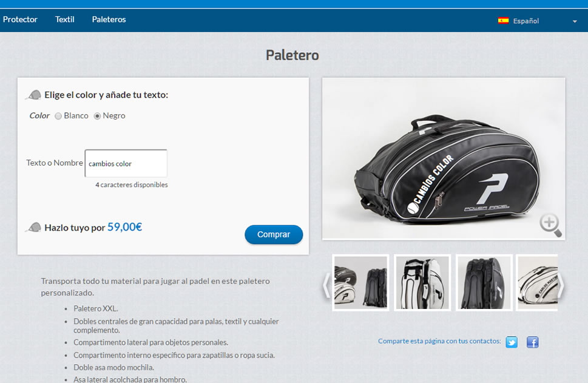Image resolution: width=588 pixels, height=383 pixels.
Task: Expand language list using the dropdown arrow
Action: coord(575,21)
